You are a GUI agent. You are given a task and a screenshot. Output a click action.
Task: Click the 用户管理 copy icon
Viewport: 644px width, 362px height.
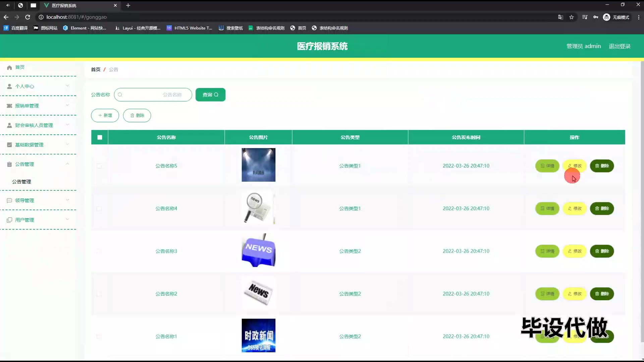[9, 220]
